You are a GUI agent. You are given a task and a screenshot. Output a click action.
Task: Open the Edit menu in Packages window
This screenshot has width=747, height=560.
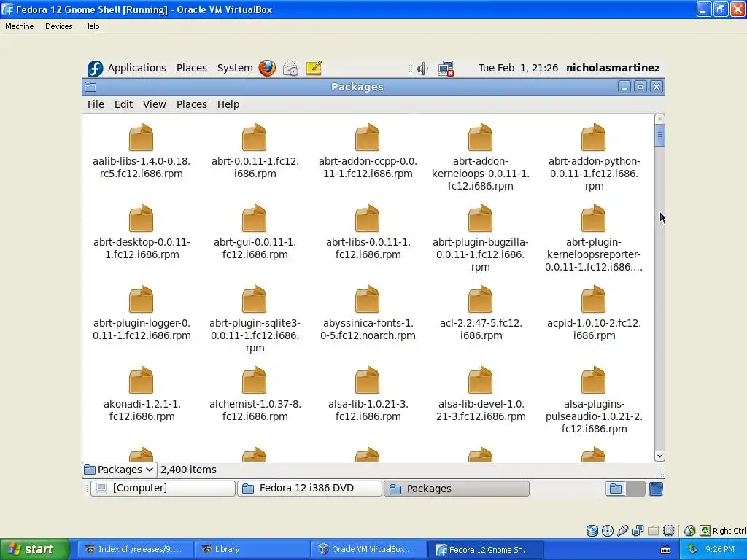(x=123, y=104)
